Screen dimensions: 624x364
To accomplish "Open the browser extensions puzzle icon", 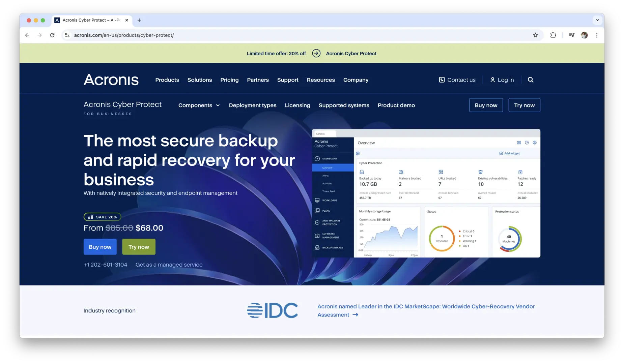I will tap(553, 35).
